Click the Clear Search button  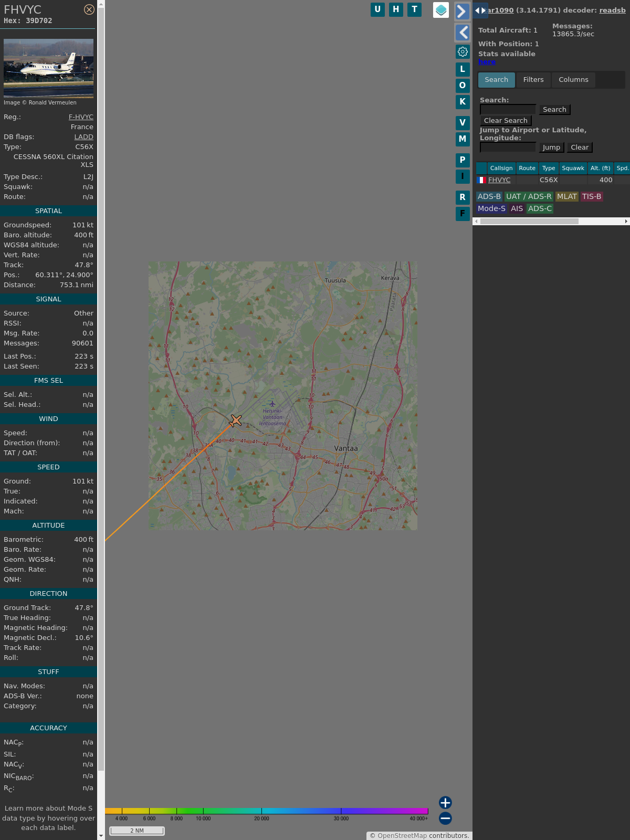505,121
